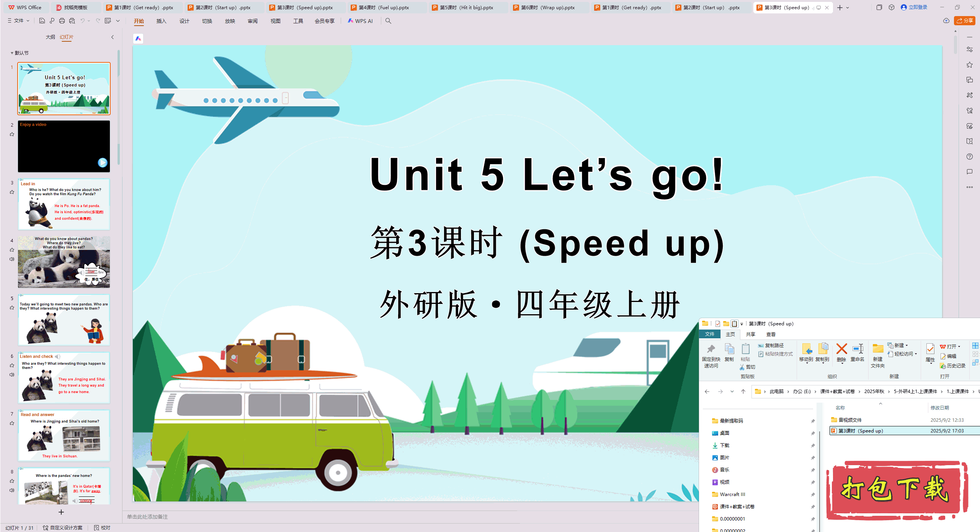Select slide 5 thumbnail in slide panel
The width and height of the screenshot is (980, 532).
click(64, 320)
